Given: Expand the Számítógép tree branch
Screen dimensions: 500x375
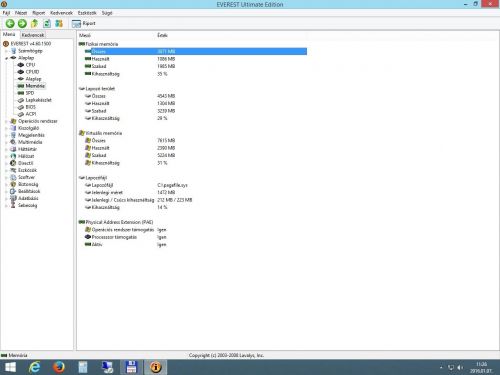Looking at the screenshot, I should click(6, 51).
